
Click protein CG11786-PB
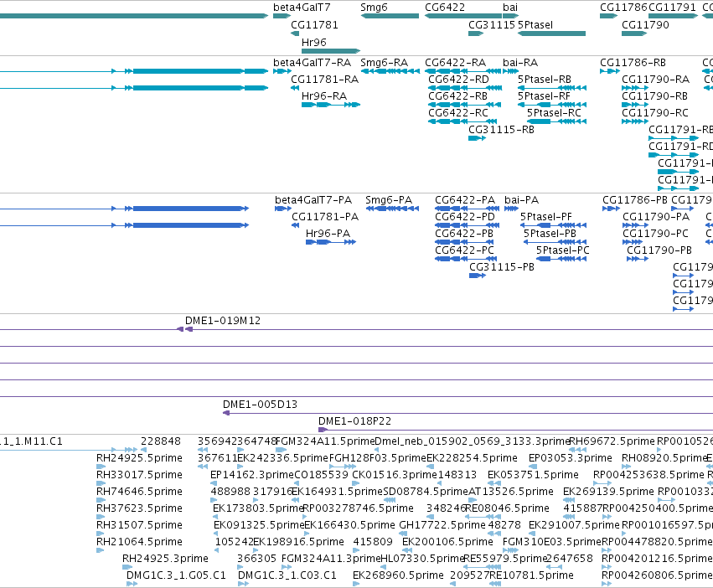pos(611,209)
